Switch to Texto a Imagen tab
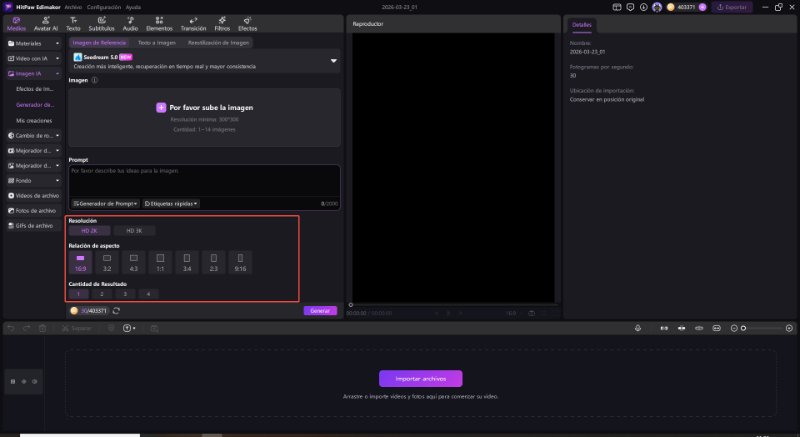Screen dimensions: 800x437 157,43
